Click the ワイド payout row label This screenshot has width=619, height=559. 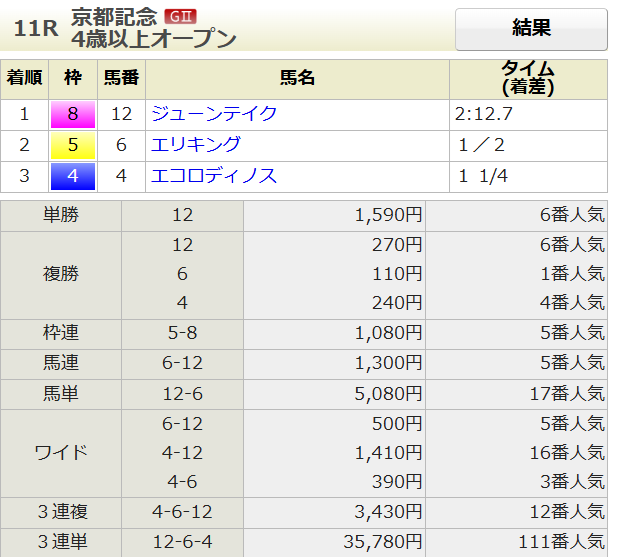click(x=62, y=453)
